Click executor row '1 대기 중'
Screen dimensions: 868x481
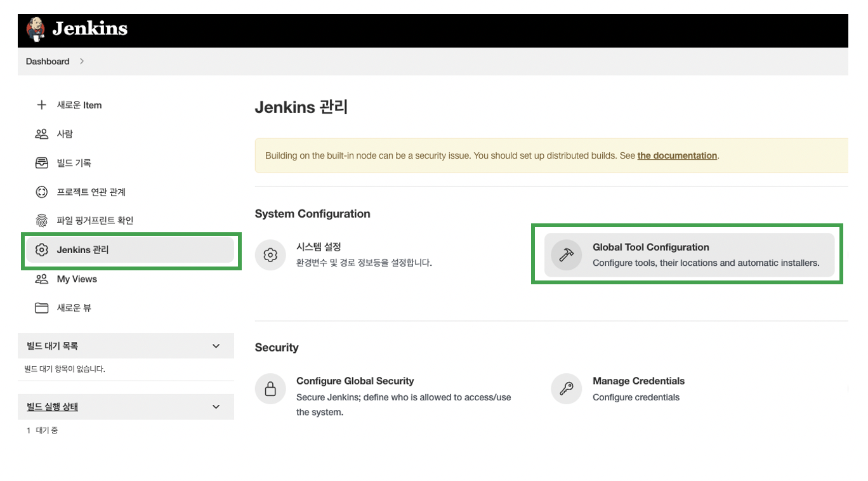coord(43,431)
